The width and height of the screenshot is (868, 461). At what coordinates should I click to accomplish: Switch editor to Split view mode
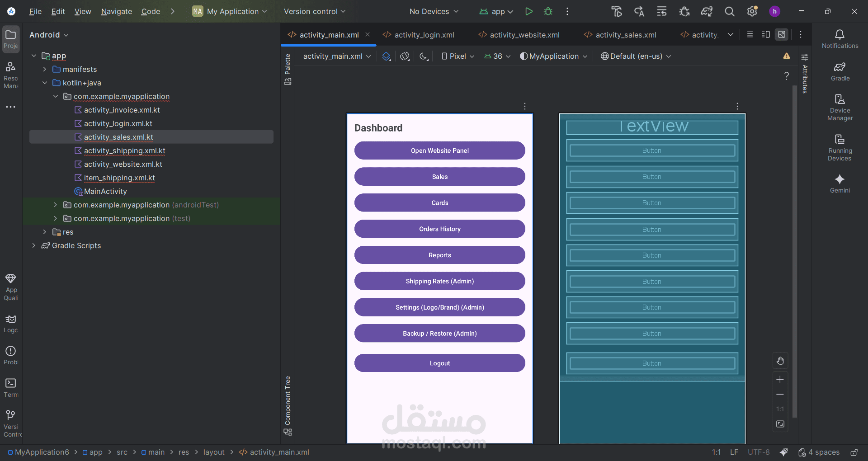tap(765, 35)
